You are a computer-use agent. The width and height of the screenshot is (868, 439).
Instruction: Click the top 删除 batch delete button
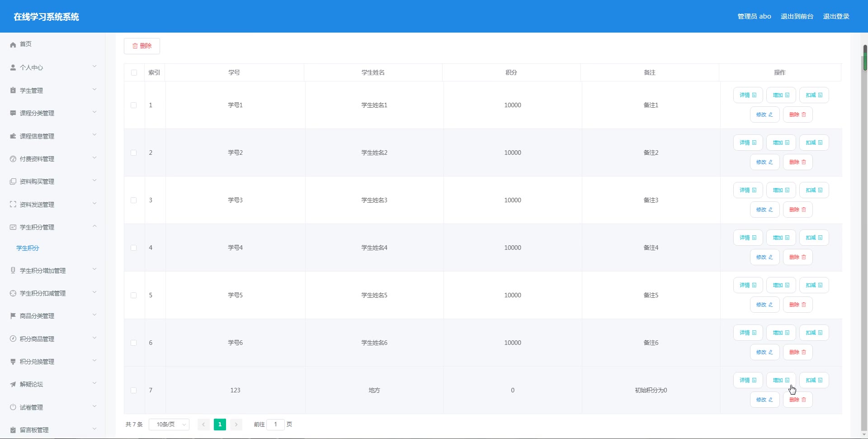point(142,46)
